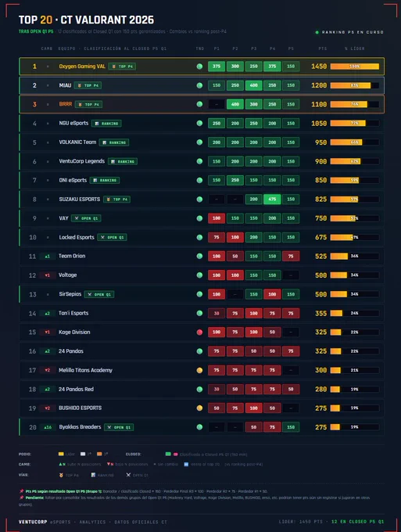The image size is (401, 532).
Task: Click the TOP P4 badge beside Oxygen Gaming VAL
Action: (122, 66)
